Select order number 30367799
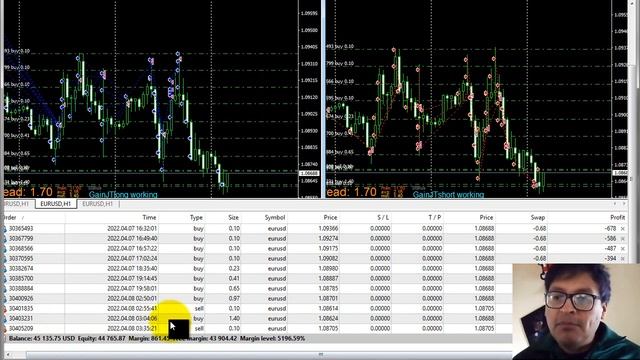This screenshot has width=640, height=360. click(x=21, y=238)
